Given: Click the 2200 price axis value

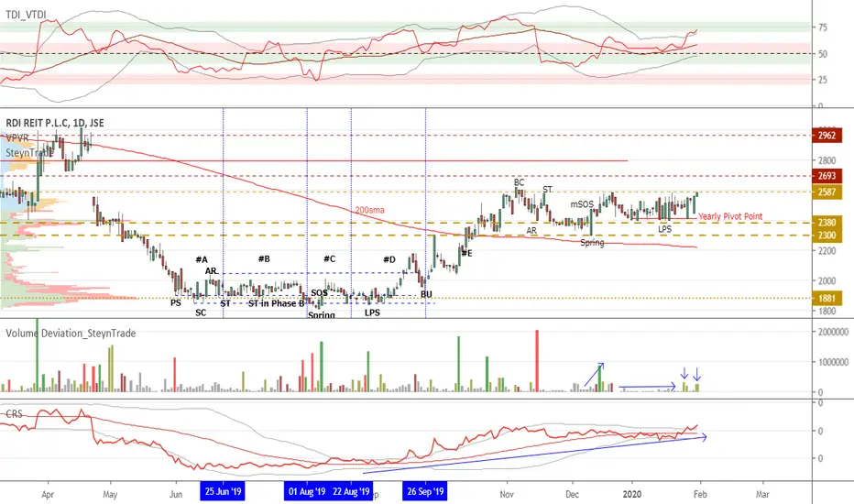Looking at the screenshot, I should click(827, 251).
